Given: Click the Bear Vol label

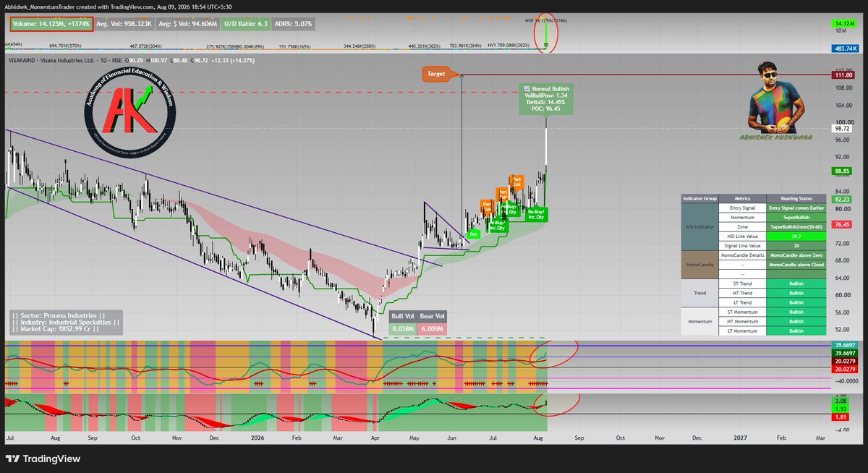Looking at the screenshot, I should coord(433,316).
